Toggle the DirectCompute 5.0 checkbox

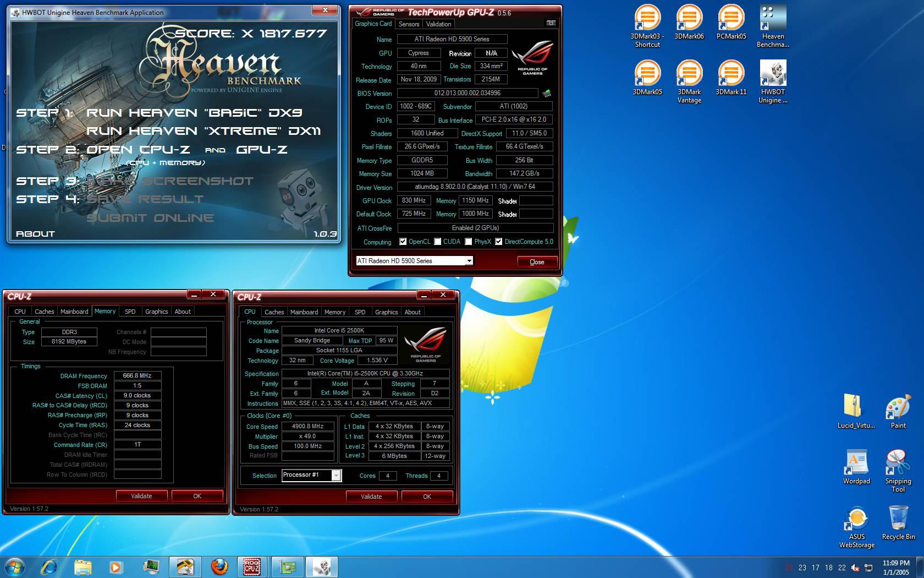coord(498,242)
